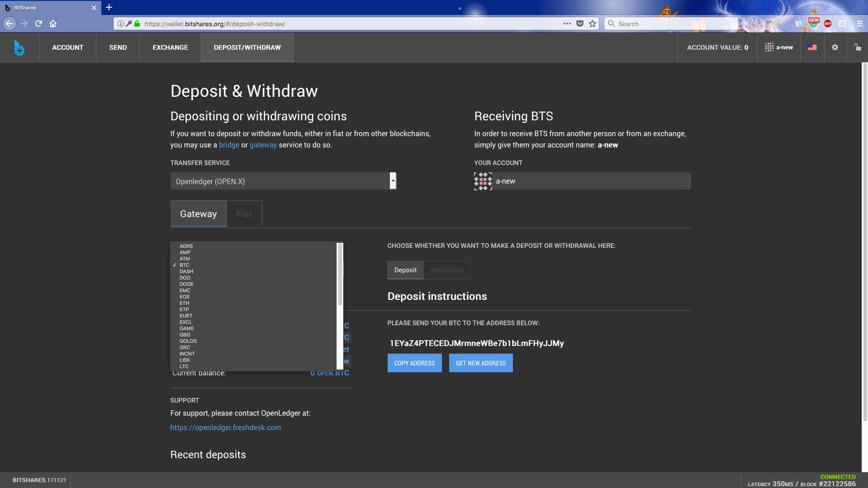Viewport: 868px width, 488px height.
Task: Open Adblock Plus extension icon
Action: click(828, 24)
